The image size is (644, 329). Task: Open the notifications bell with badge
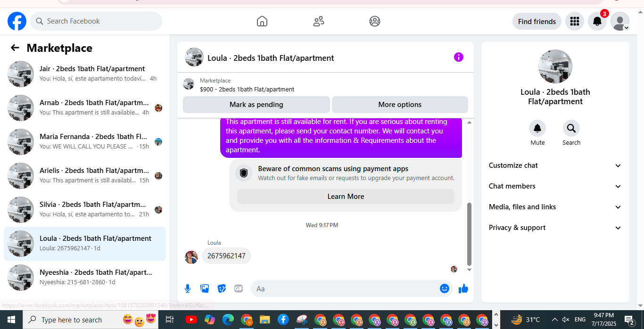coord(597,21)
